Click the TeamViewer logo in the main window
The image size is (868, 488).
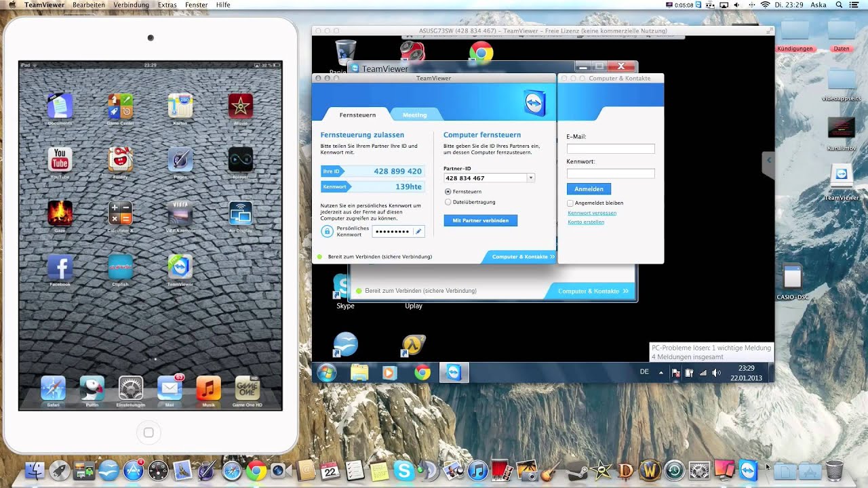(535, 104)
